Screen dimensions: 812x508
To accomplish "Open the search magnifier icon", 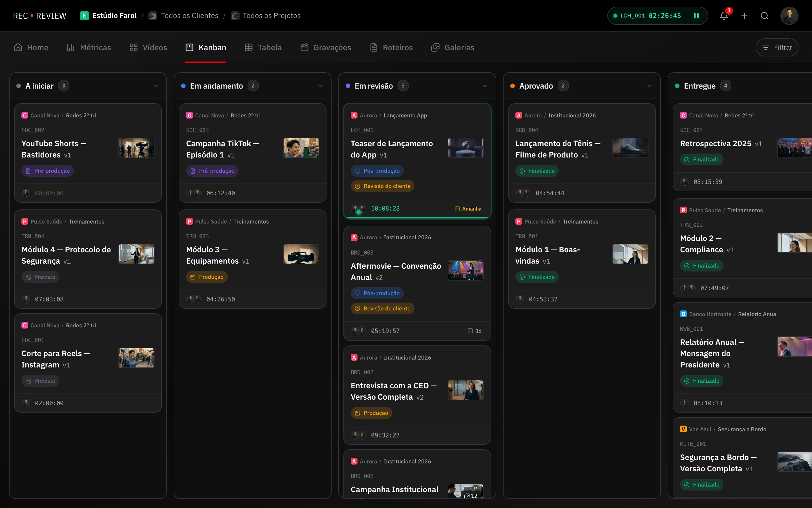I will pos(764,16).
